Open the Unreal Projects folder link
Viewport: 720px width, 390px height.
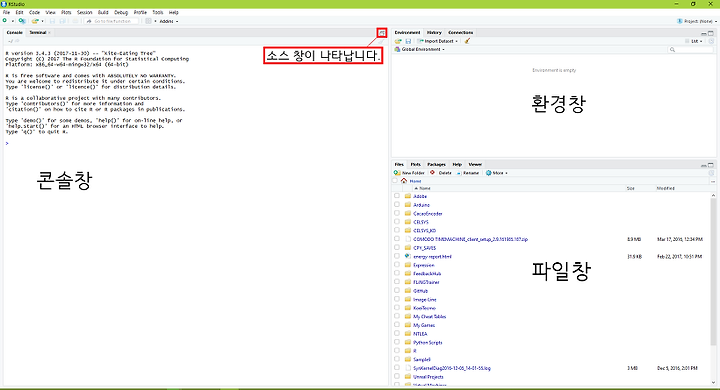tap(428, 377)
